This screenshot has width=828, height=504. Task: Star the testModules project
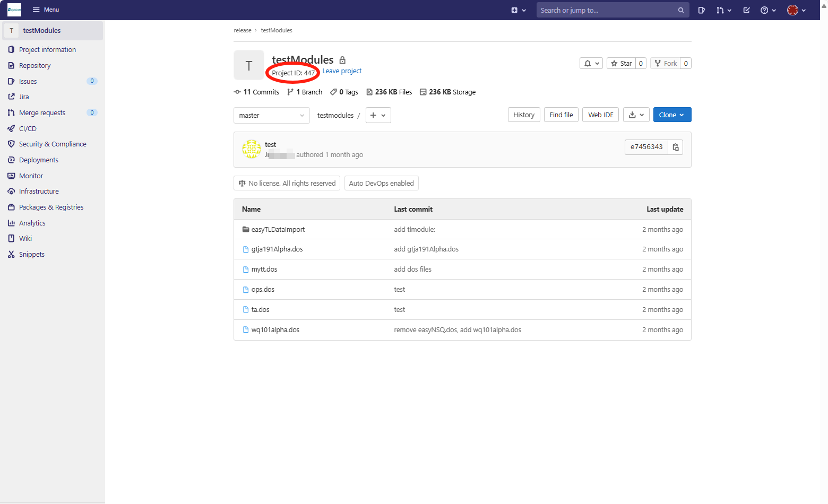tap(621, 64)
